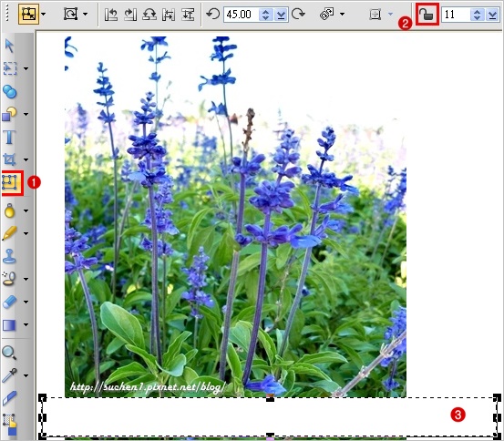Click the highlighted resize transform mode icon

(x=28, y=14)
